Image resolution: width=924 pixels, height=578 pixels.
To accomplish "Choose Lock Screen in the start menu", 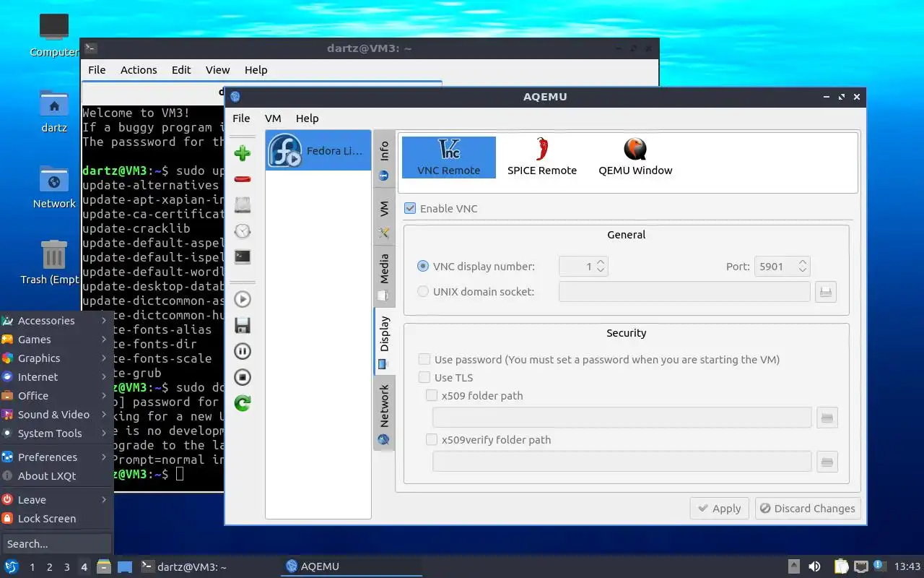I will point(56,518).
